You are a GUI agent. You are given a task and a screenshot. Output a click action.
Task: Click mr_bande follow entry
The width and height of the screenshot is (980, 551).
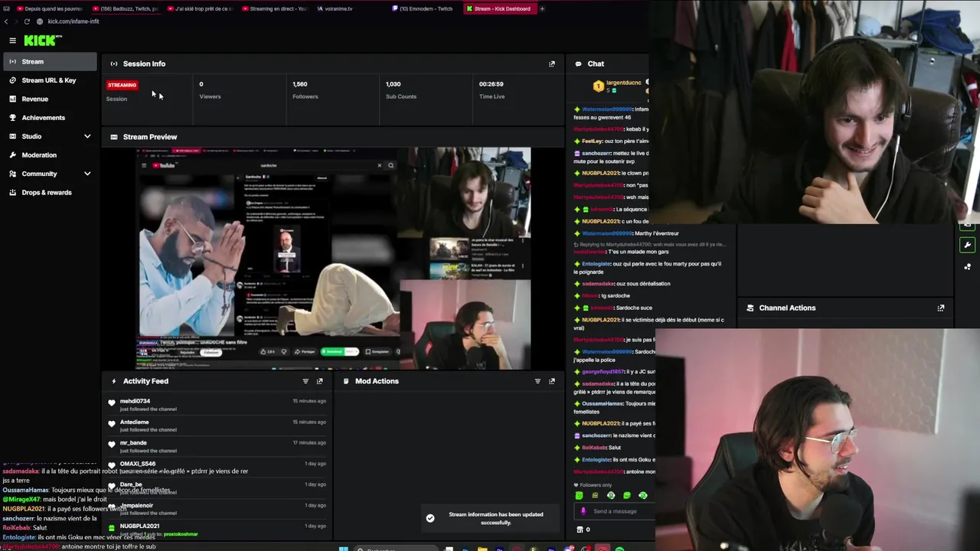coord(217,446)
